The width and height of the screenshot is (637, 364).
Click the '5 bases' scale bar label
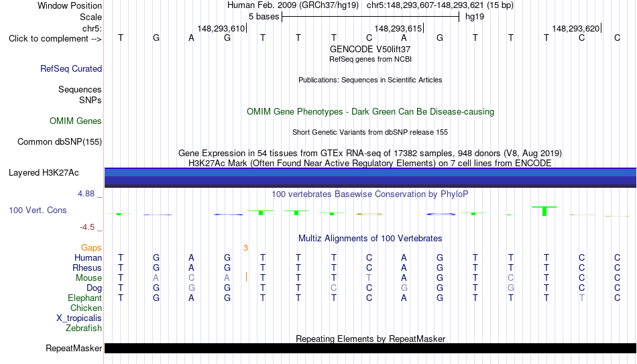point(264,17)
